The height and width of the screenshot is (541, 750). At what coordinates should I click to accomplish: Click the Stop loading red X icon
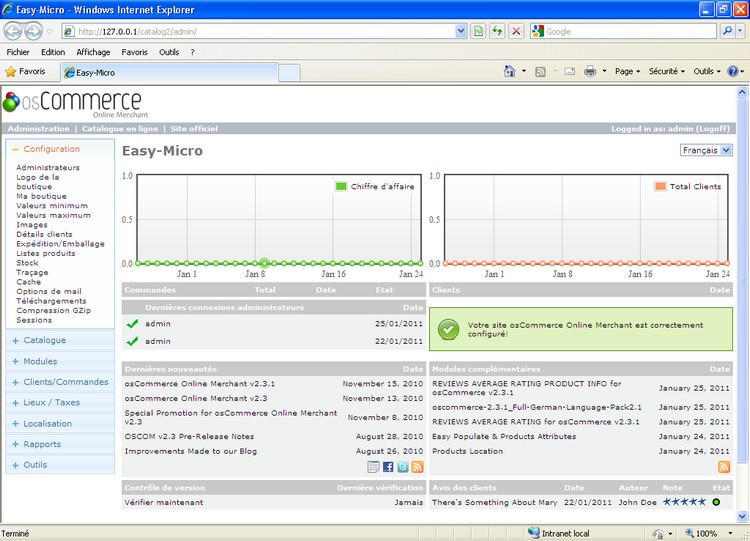click(516, 32)
